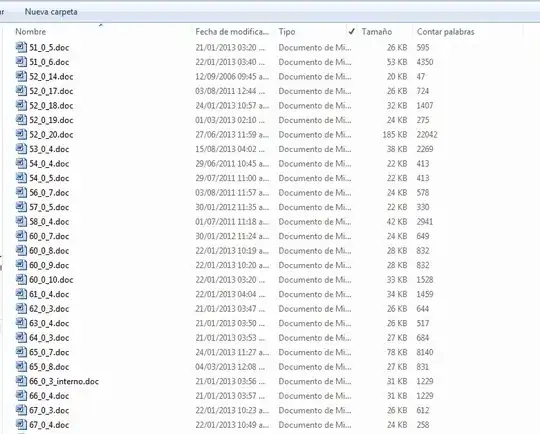This screenshot has height=434, width=540.
Task: Click the Word icon of 60_0_7.doc
Action: [x=21, y=236]
